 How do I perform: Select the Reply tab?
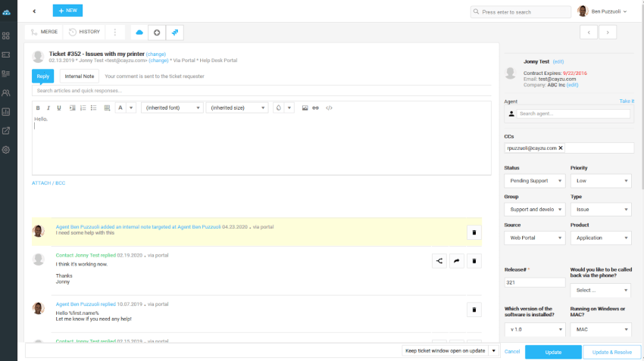[43, 76]
